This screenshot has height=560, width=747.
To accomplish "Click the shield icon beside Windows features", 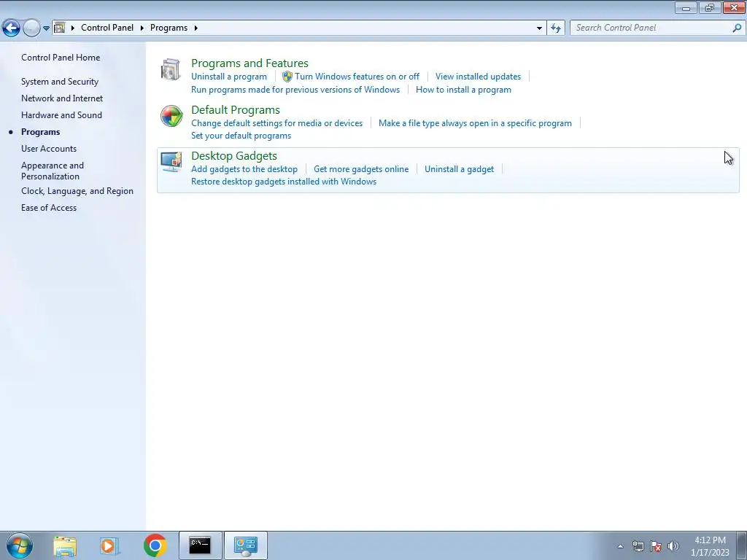I will point(287,77).
